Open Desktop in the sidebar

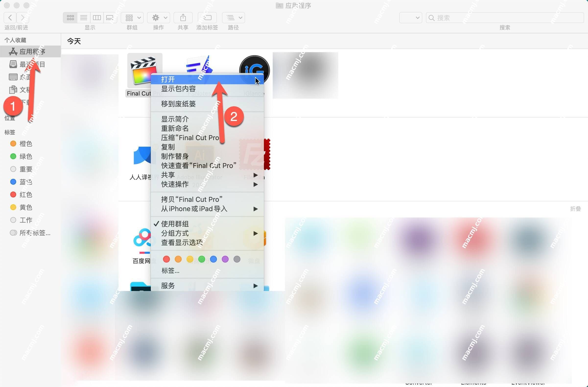click(x=30, y=77)
